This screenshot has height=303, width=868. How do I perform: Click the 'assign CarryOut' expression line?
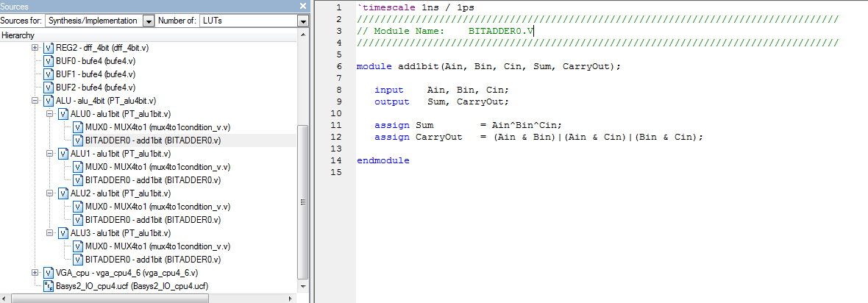(x=538, y=137)
